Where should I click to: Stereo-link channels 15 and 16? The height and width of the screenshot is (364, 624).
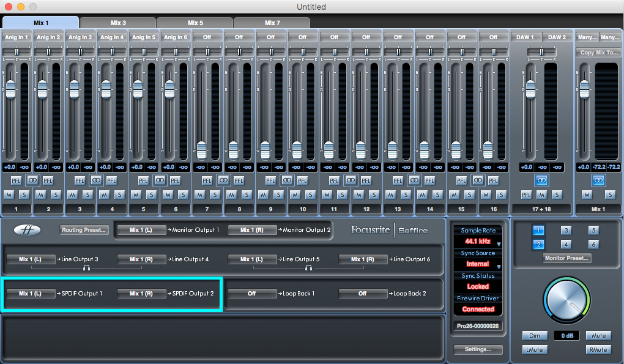click(478, 180)
